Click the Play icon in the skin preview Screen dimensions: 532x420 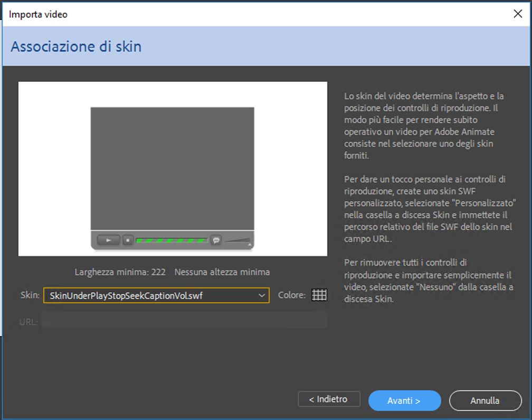click(x=108, y=240)
